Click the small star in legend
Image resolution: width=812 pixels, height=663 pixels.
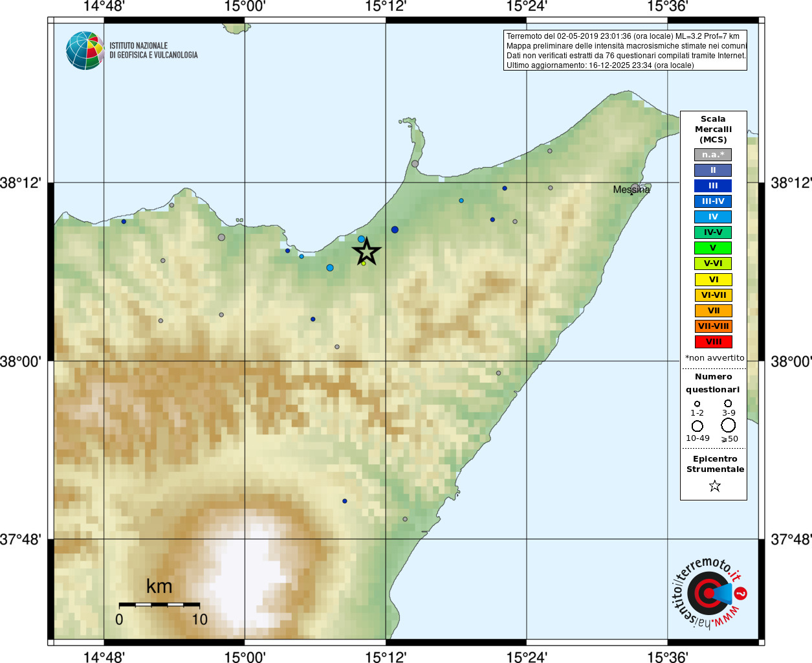tap(715, 486)
